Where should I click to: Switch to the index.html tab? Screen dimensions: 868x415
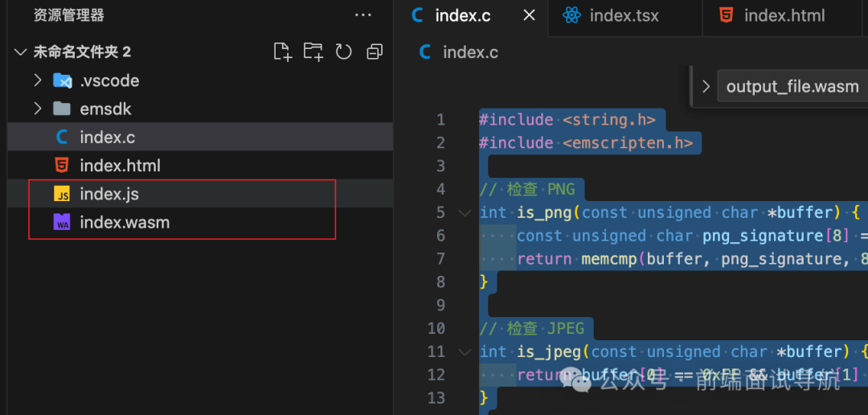click(784, 15)
